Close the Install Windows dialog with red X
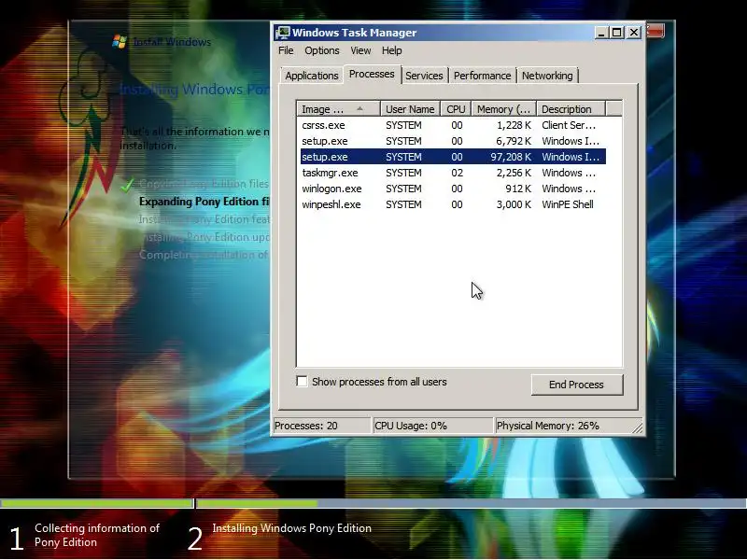This screenshot has height=560, width=747. point(655,31)
